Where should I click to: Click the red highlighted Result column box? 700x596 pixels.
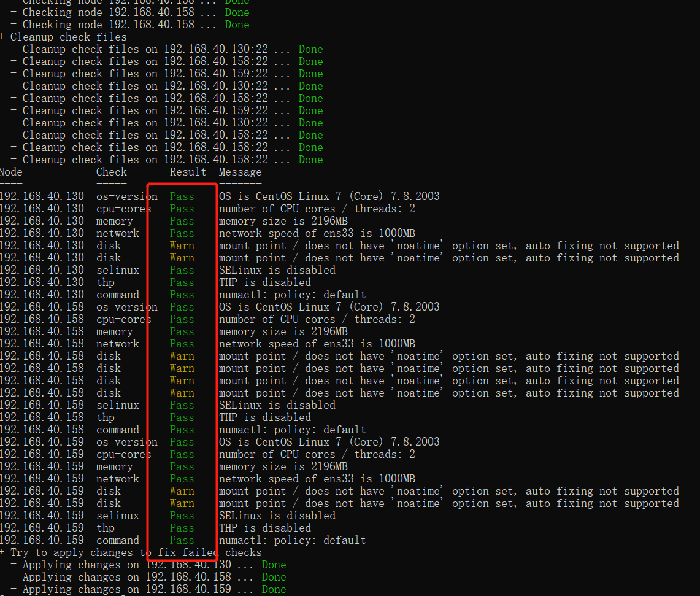pyautogui.click(x=182, y=368)
